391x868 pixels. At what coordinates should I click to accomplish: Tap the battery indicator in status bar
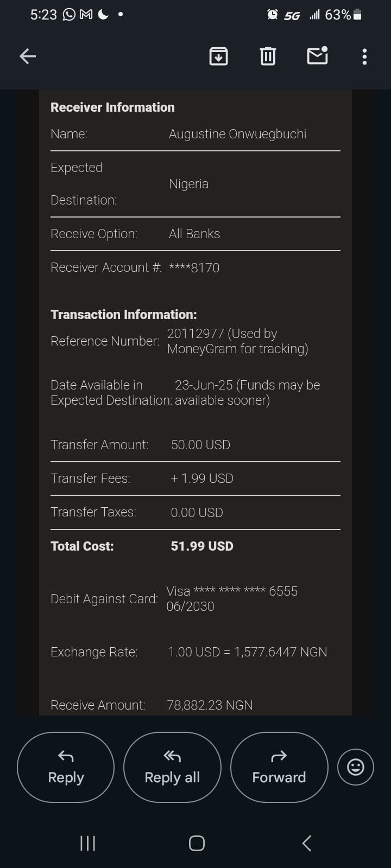coord(357,15)
